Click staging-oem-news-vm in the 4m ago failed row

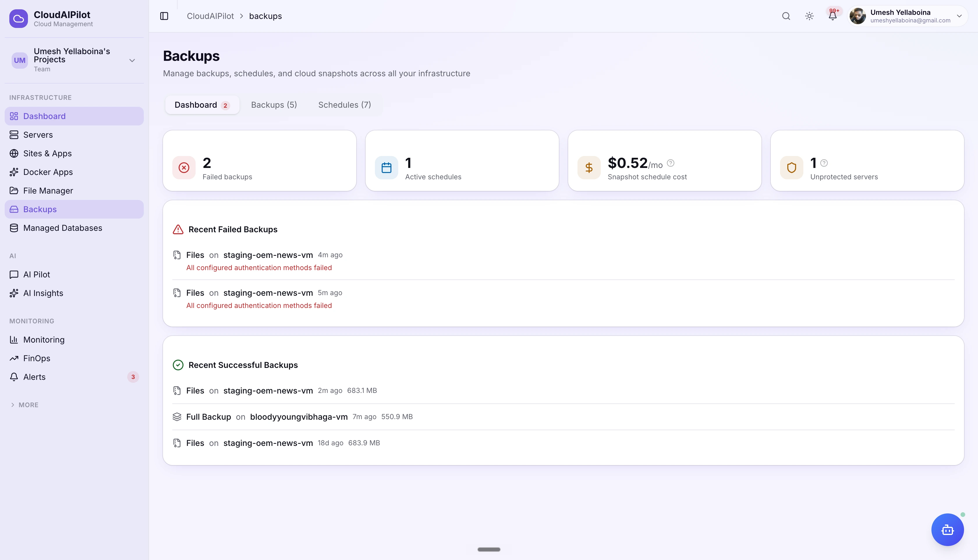tap(268, 255)
